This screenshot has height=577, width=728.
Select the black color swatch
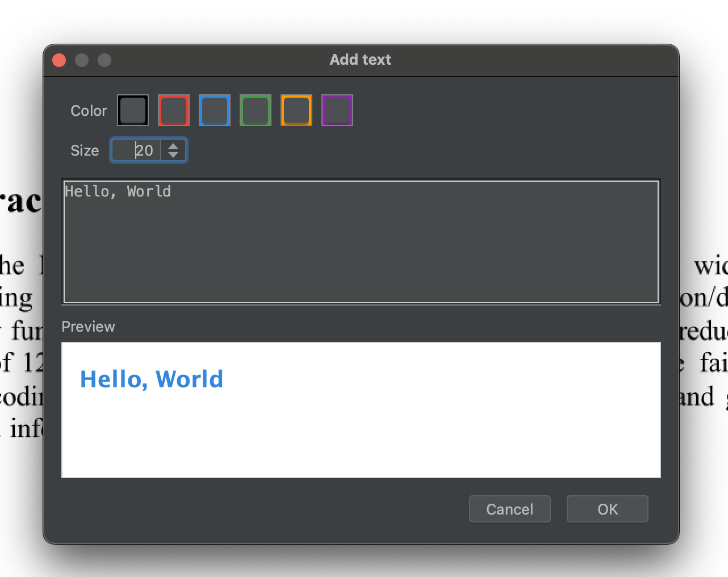pyautogui.click(x=132, y=110)
